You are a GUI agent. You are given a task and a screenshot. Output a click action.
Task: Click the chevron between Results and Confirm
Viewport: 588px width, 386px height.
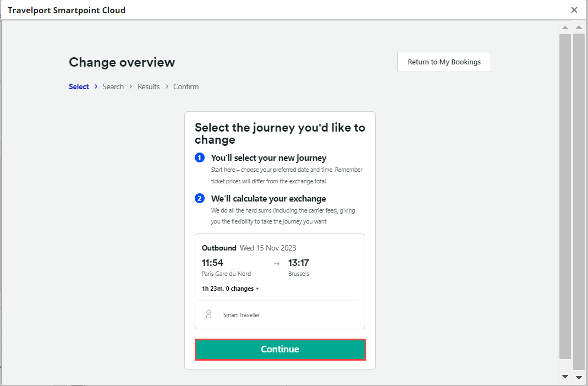point(167,86)
